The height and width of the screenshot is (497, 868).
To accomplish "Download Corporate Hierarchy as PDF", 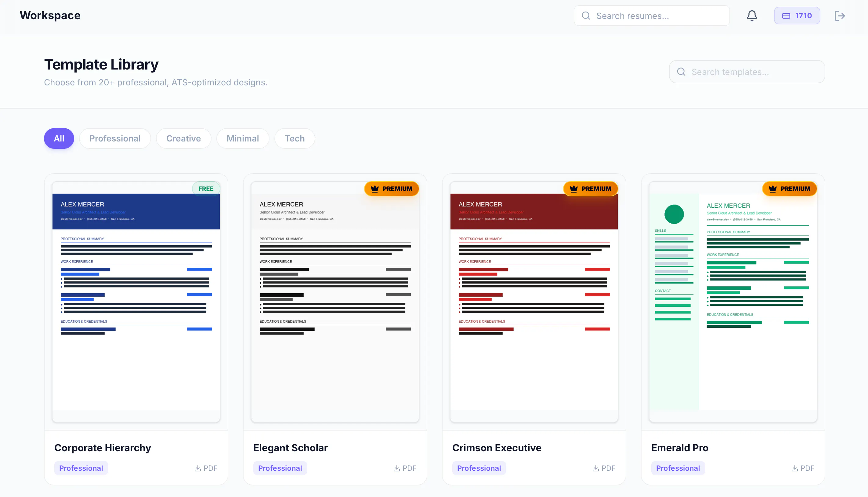I will click(x=206, y=468).
